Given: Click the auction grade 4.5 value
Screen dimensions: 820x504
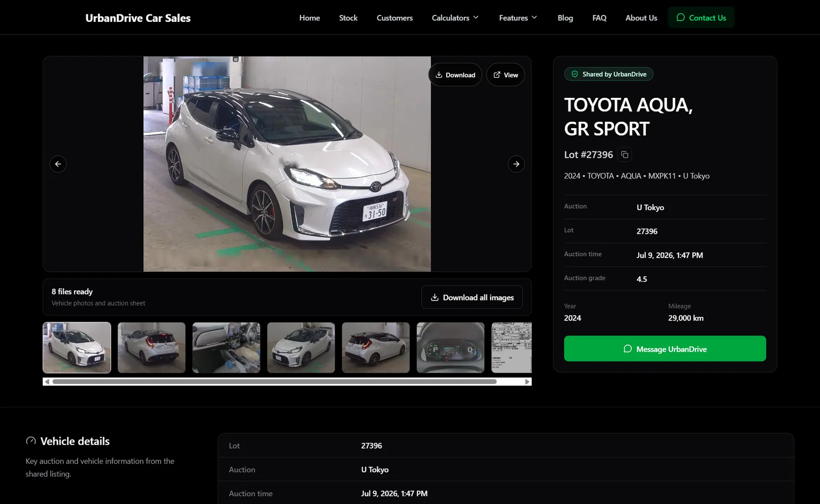Looking at the screenshot, I should pos(642,279).
